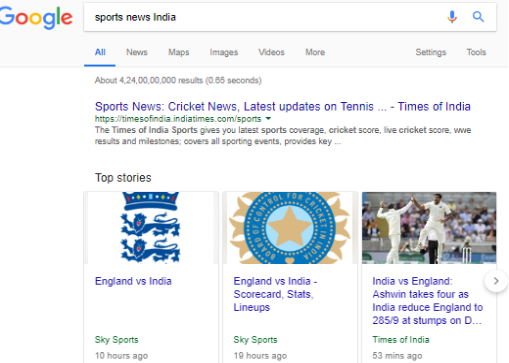Viewport: 509px width, 363px height.
Task: Click the 'Top stories' heading
Action: tap(123, 178)
